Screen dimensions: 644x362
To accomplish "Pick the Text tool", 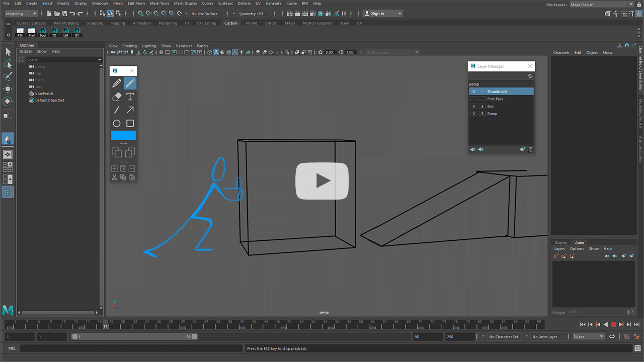I will [130, 97].
